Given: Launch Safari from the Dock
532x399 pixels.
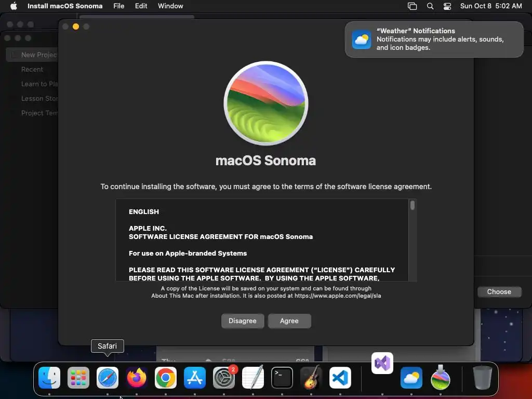Looking at the screenshot, I should pos(108,378).
